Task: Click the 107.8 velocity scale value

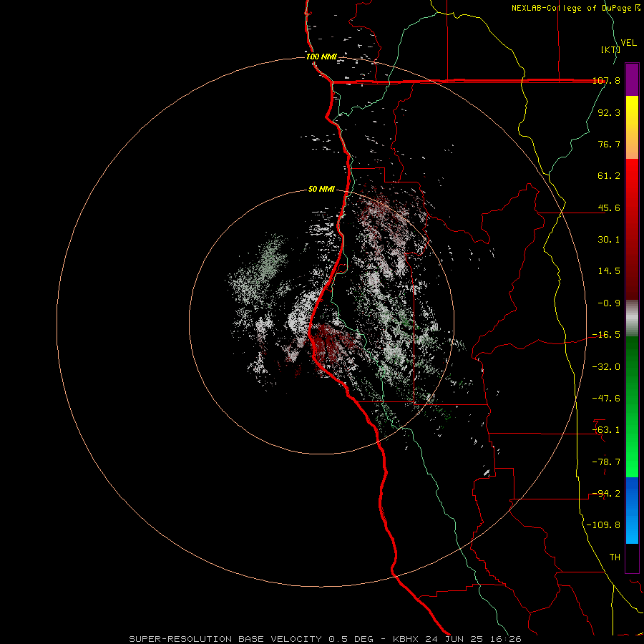Action: [x=606, y=80]
